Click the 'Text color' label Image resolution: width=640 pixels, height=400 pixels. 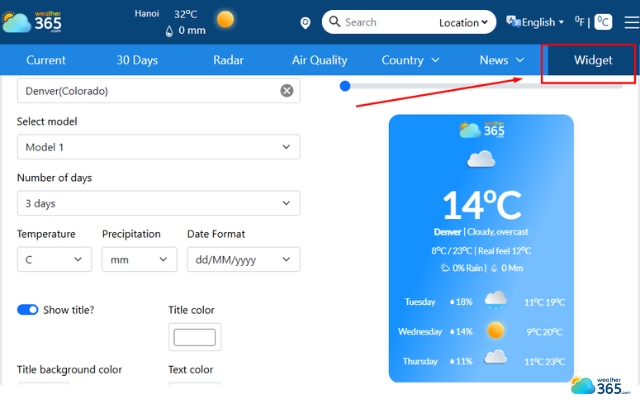[191, 369]
